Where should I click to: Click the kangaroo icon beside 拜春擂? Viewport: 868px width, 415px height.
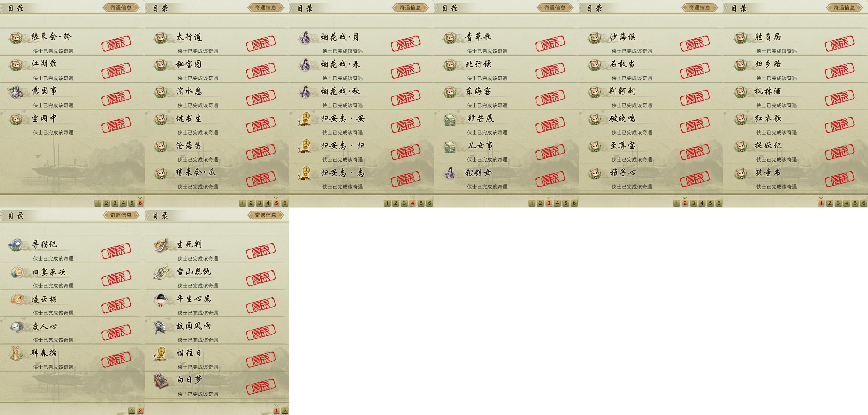pyautogui.click(x=16, y=353)
